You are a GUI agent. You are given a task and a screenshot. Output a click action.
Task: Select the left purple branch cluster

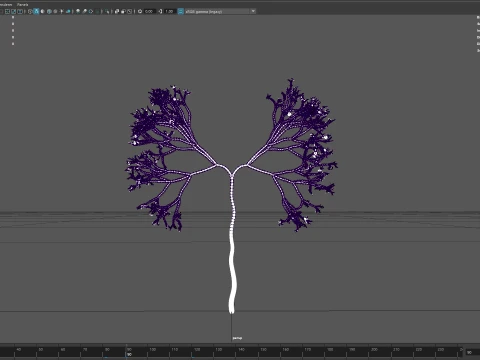160,157
